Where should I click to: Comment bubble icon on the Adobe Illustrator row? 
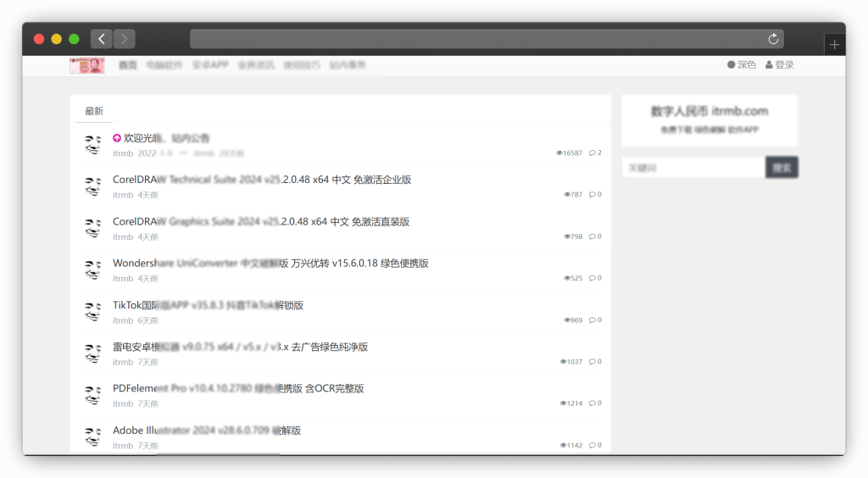[593, 445]
